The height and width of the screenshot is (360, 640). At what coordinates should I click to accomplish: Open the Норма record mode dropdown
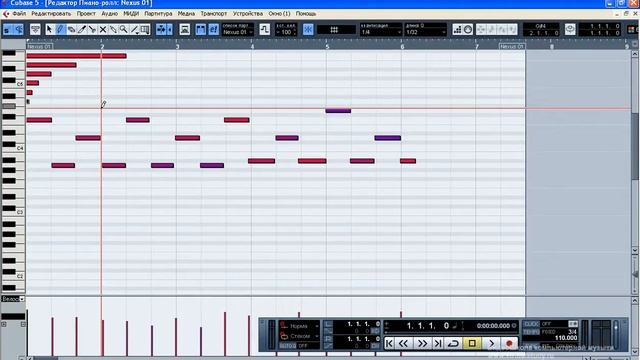coord(299,326)
